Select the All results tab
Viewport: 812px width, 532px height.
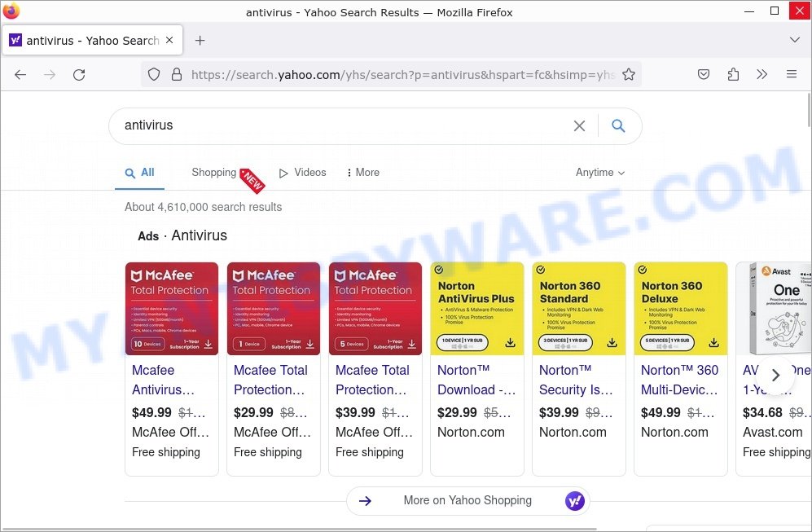[x=140, y=173]
